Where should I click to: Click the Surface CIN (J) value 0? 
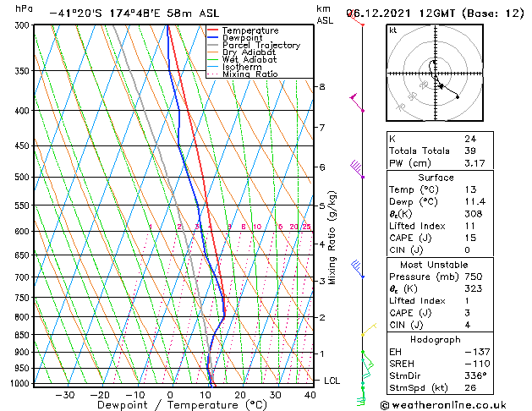click(467, 250)
